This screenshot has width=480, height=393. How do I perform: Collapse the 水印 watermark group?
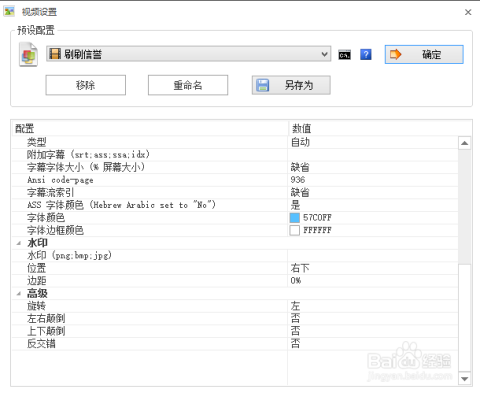click(19, 243)
